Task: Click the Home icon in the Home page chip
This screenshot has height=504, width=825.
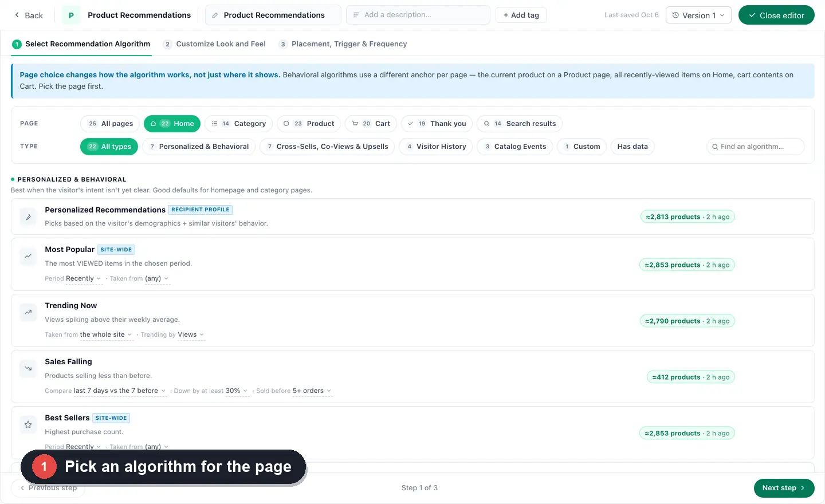Action: click(x=154, y=124)
